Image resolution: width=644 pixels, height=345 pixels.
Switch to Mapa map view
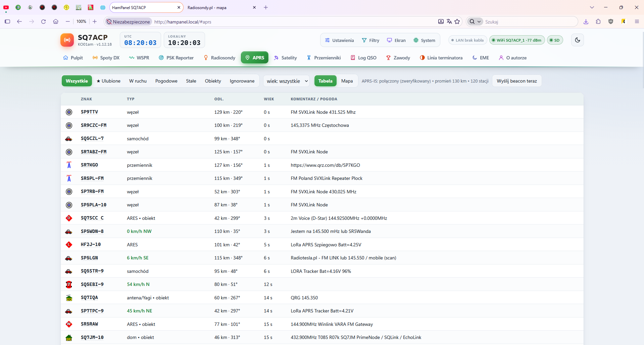coord(347,81)
